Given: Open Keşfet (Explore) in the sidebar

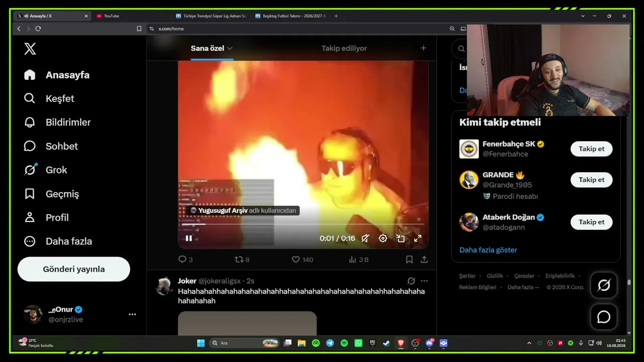Looking at the screenshot, I should click(x=49, y=99).
